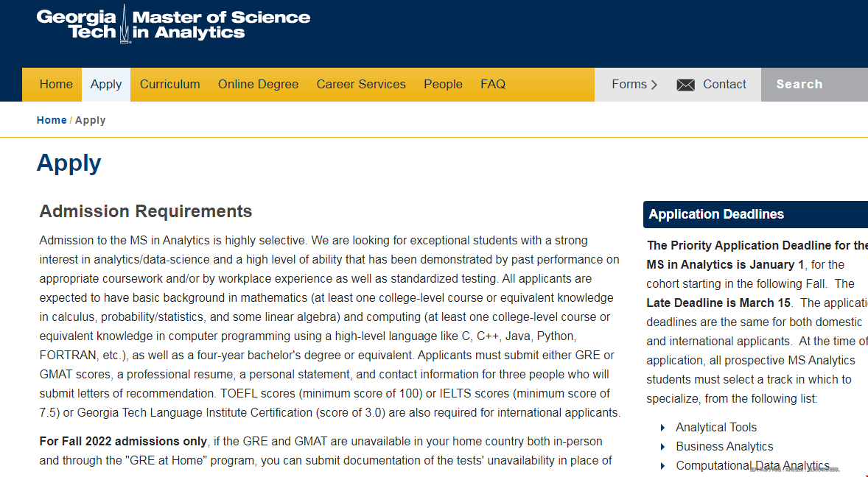Select the Computational Data Analytics track text

(x=752, y=466)
